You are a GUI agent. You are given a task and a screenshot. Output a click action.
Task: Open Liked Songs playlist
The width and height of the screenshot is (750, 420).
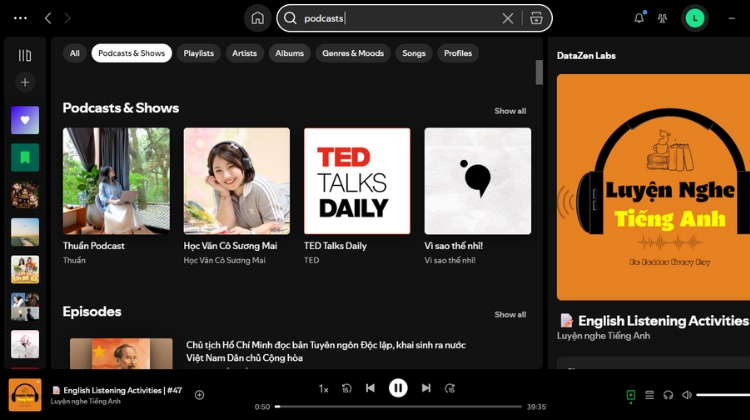point(25,120)
